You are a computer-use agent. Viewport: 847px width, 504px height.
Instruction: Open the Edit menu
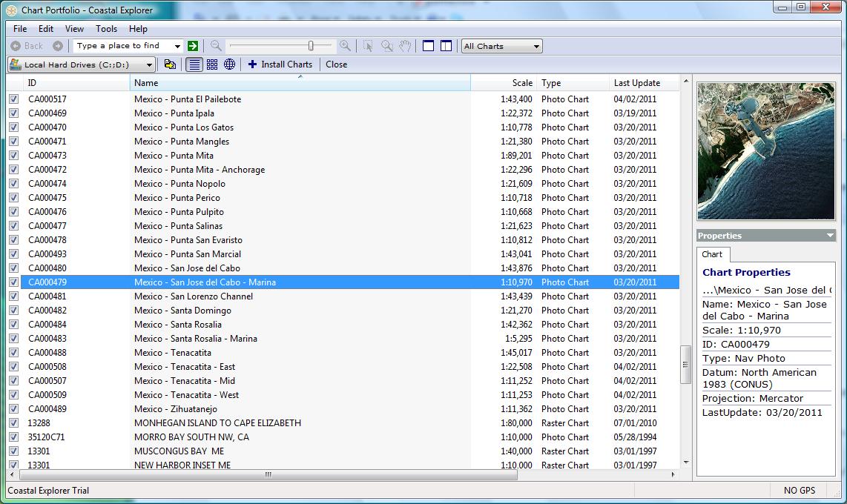tap(46, 29)
